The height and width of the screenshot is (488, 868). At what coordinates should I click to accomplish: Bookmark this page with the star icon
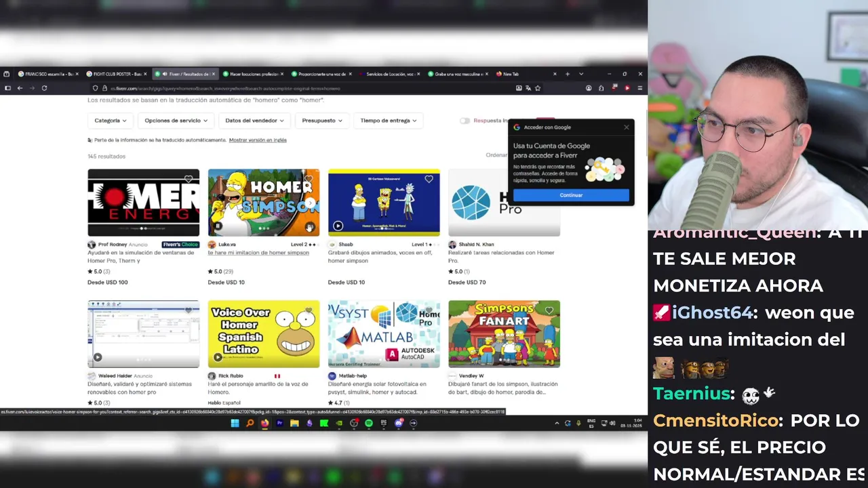tap(538, 88)
